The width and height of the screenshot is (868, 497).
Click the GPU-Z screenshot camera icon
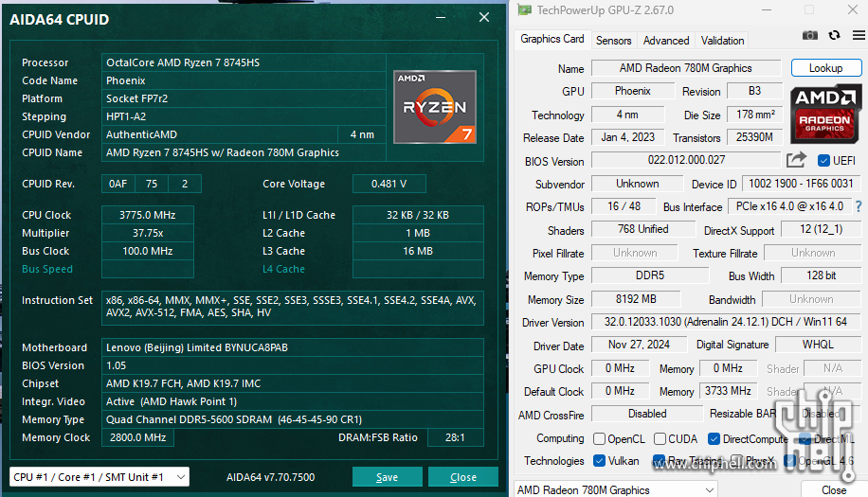pyautogui.click(x=810, y=35)
